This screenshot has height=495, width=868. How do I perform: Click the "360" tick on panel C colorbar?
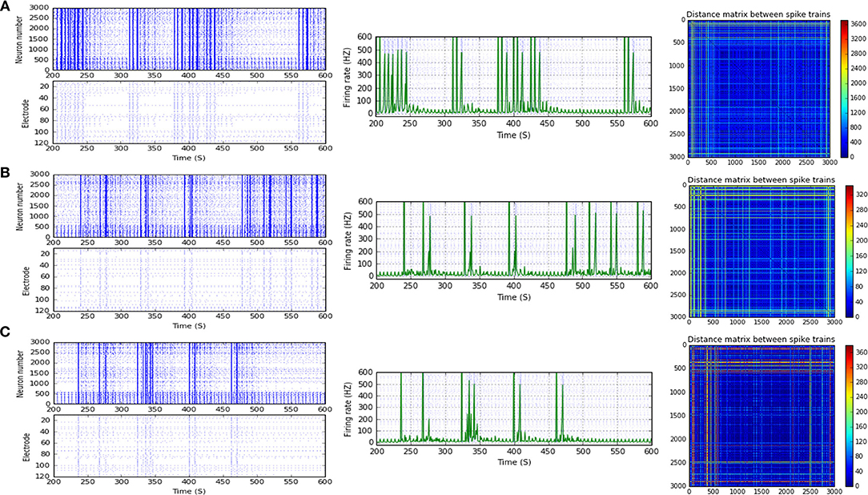coord(861,351)
